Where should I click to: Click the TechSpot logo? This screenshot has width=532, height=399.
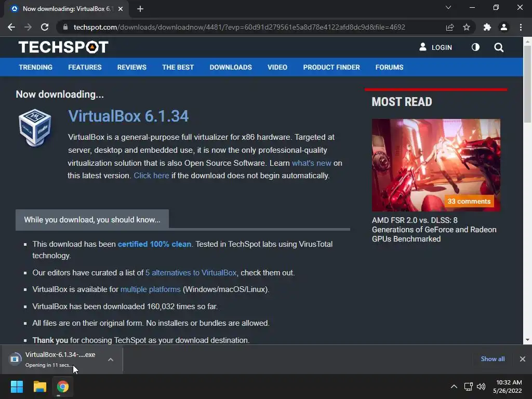[x=63, y=47]
